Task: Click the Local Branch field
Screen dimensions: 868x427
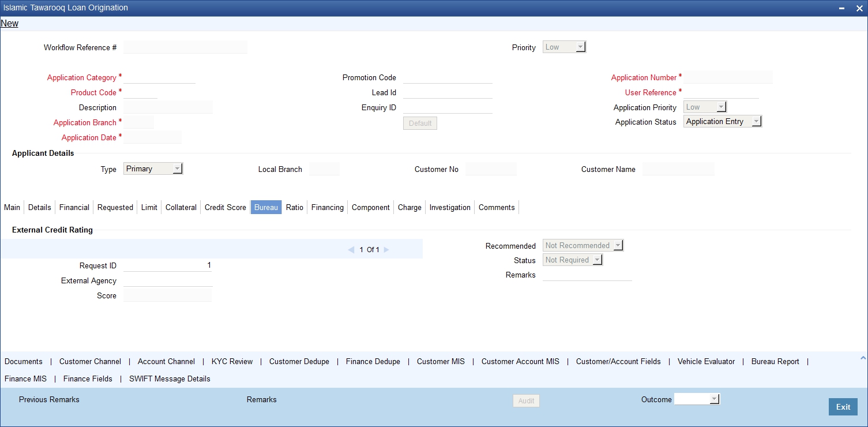Action: tap(324, 169)
